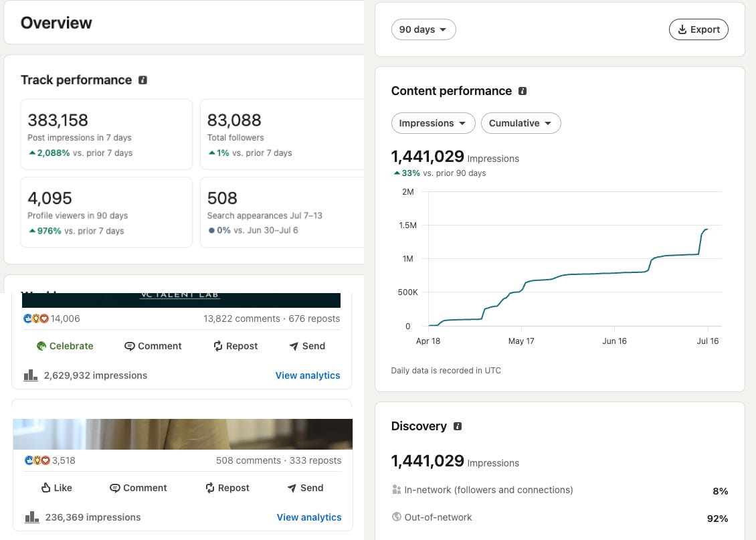Export the analytics data
The height and width of the screenshot is (540, 756).
tap(698, 29)
